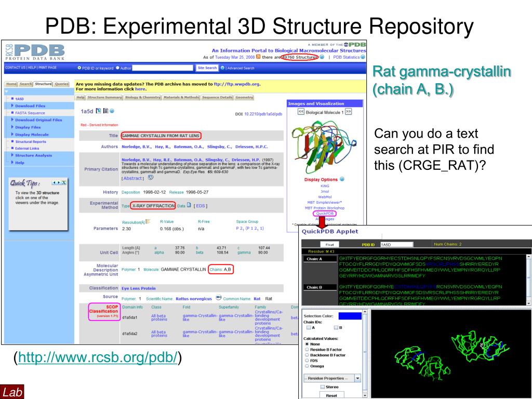Show previous biological molecule with << button
Image resolution: width=532 pixels, height=399 pixels.
[x=301, y=112]
